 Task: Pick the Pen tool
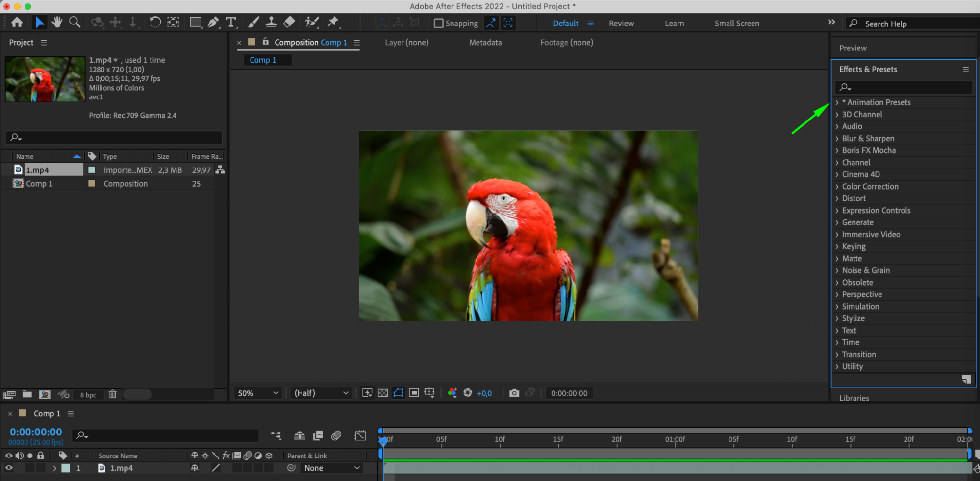click(x=213, y=23)
